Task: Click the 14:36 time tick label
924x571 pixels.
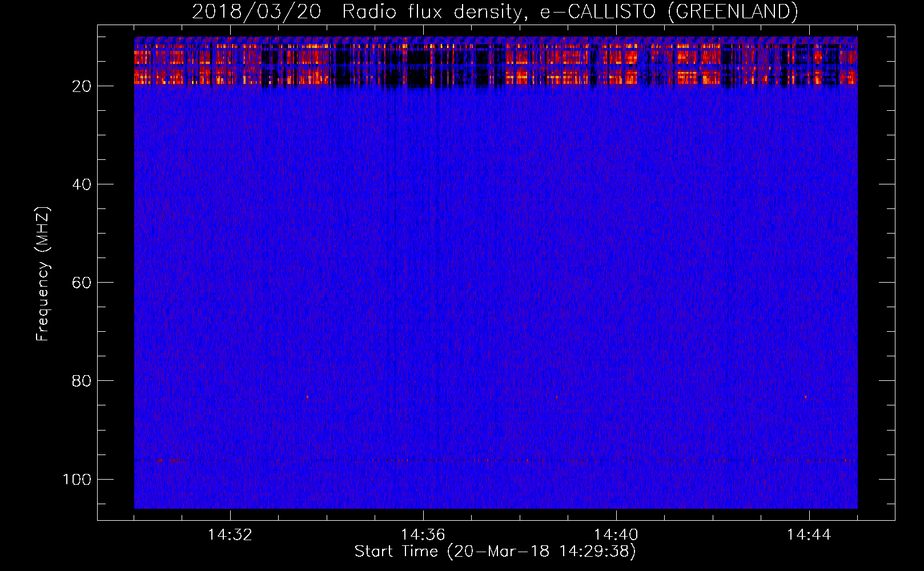Action: (423, 534)
